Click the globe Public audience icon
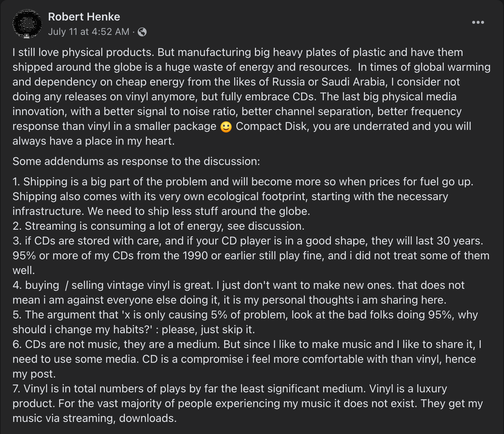The image size is (504, 434). 142,32
